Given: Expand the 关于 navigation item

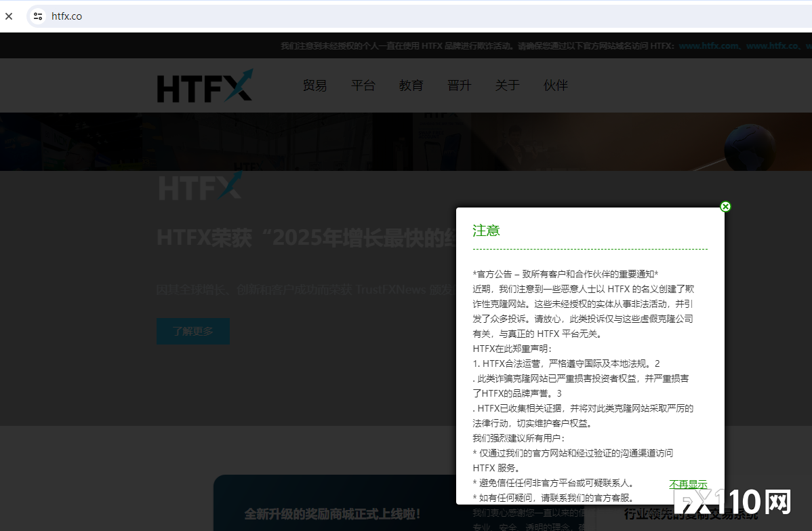Looking at the screenshot, I should [507, 85].
